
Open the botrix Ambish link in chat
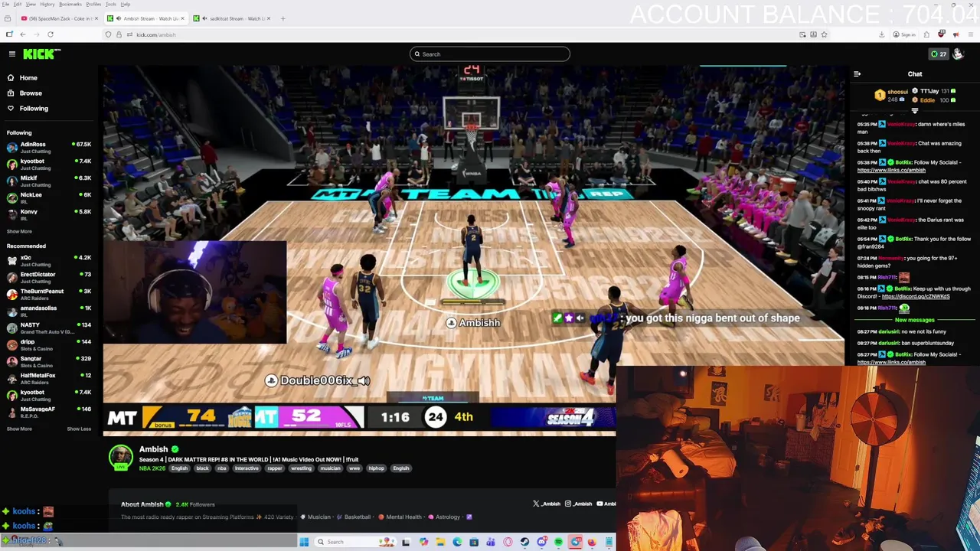(891, 170)
